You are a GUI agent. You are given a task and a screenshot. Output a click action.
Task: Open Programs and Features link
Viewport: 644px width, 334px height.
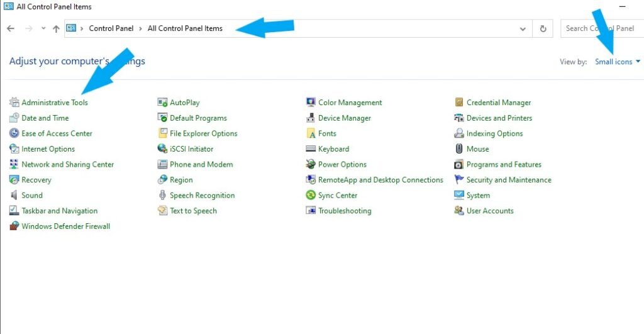click(x=504, y=164)
